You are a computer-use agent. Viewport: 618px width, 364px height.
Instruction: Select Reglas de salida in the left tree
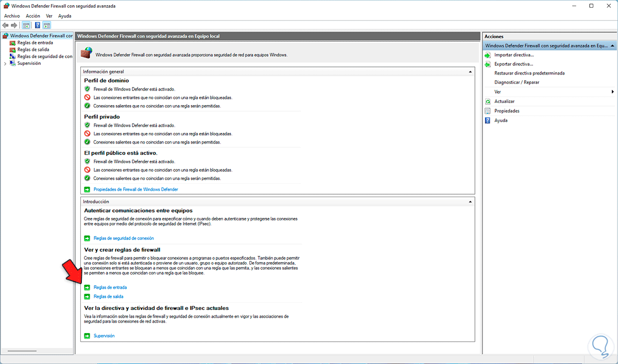click(x=33, y=49)
